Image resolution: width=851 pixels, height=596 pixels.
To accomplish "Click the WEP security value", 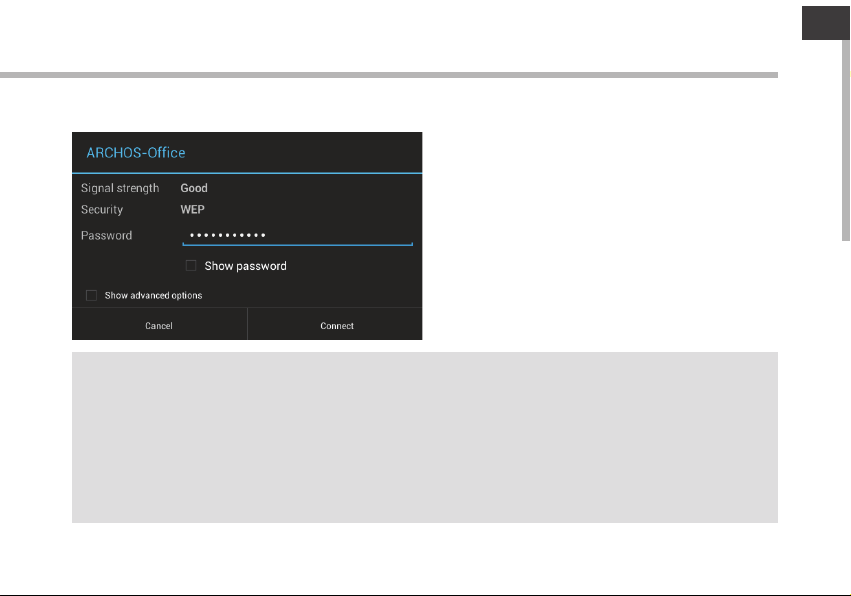I will point(193,210).
